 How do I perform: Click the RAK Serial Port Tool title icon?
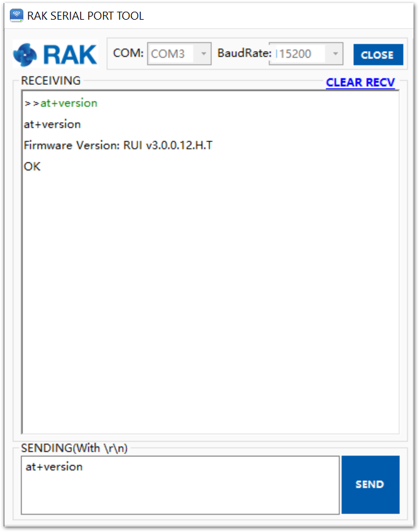click(x=16, y=15)
